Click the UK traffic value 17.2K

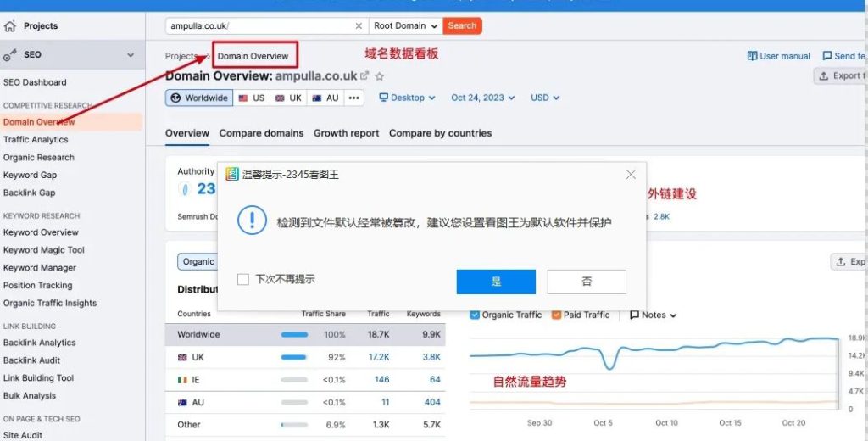point(379,358)
